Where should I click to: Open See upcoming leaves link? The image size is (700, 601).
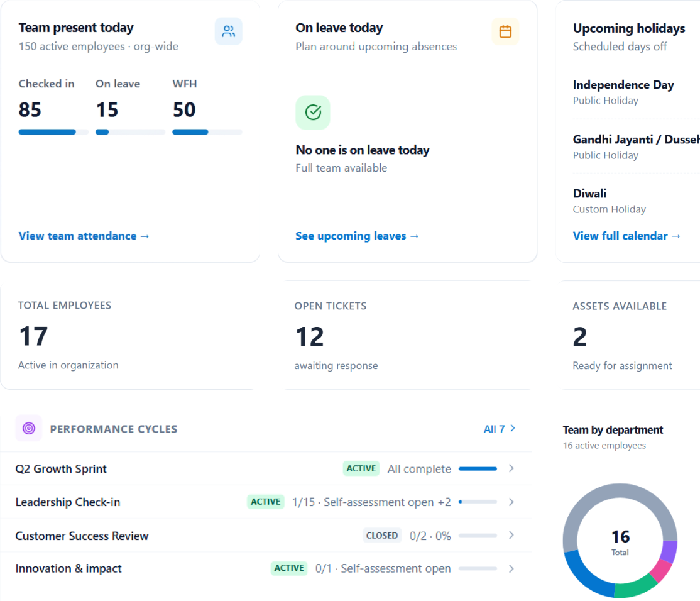pos(357,236)
